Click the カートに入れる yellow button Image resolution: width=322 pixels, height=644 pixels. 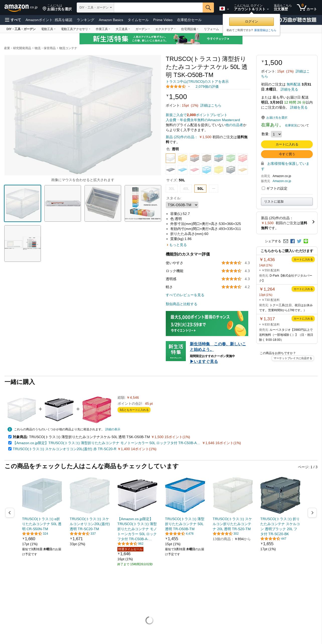pyautogui.click(x=287, y=144)
